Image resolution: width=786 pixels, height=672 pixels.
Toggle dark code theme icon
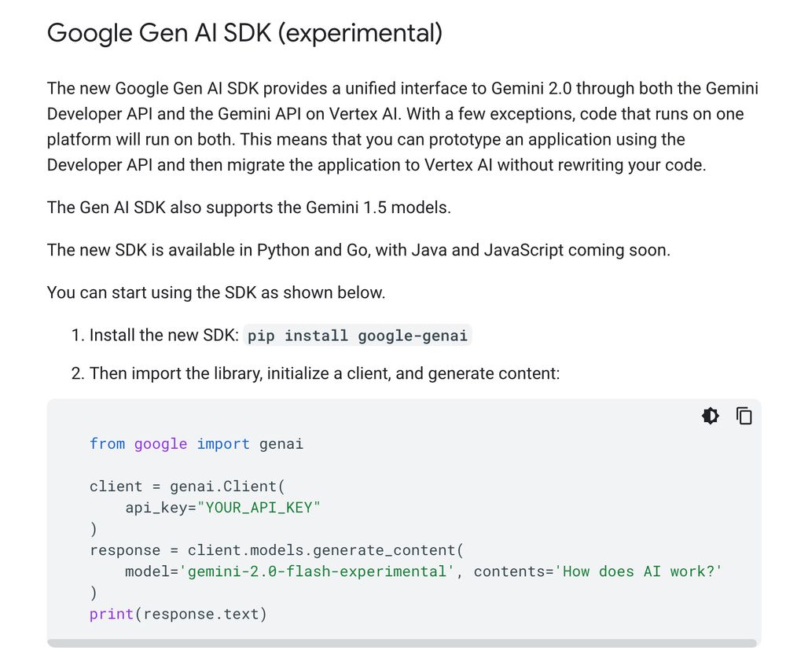click(x=711, y=416)
